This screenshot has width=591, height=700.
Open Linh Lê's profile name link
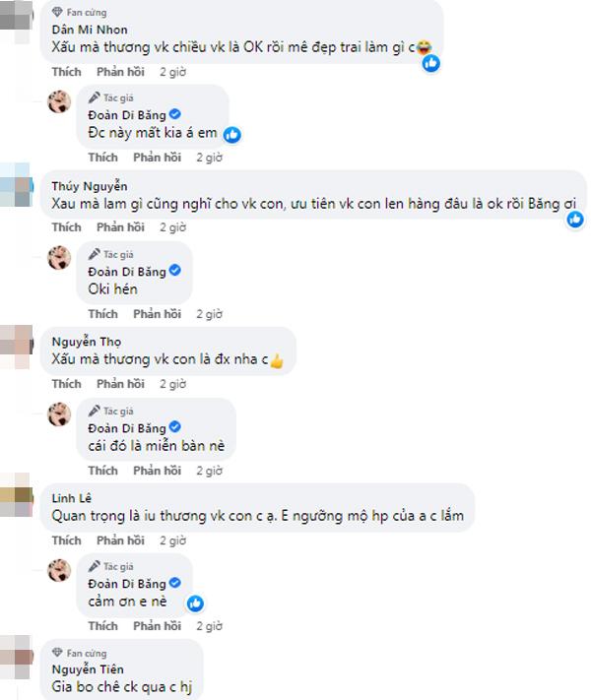pos(69,498)
